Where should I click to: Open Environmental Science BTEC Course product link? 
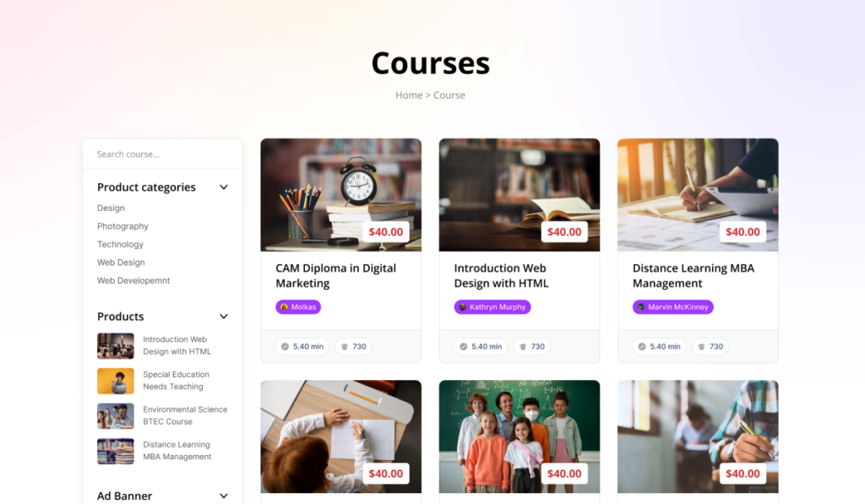pos(185,415)
